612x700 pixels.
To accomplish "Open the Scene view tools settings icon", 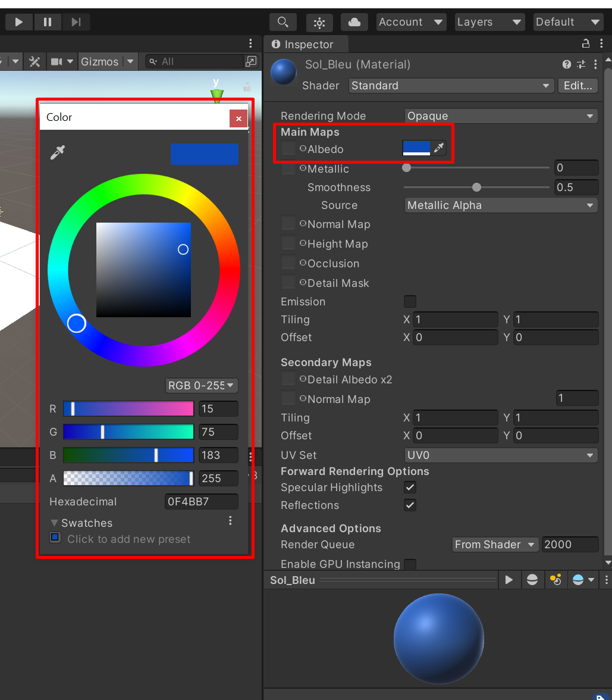I will tap(34, 62).
